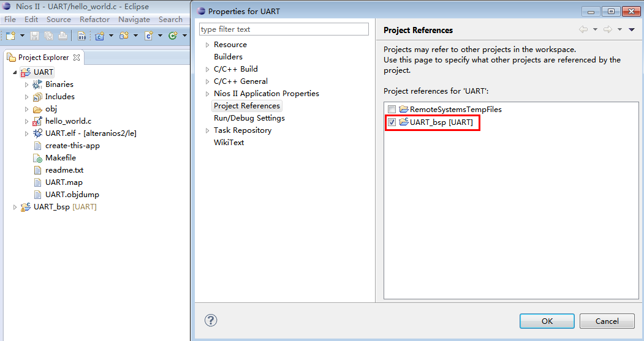The image size is (644, 341).
Task: Collapse the UART project tree
Action: (x=15, y=72)
